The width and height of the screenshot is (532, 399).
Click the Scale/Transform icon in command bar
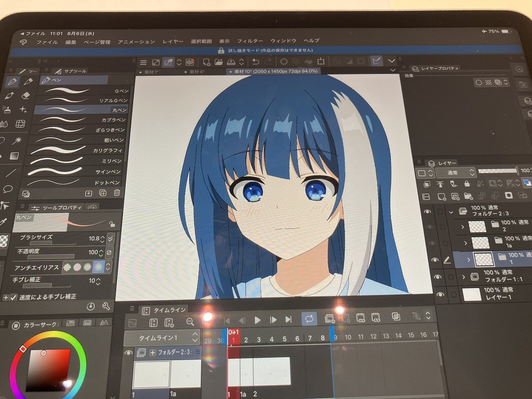coord(321,61)
